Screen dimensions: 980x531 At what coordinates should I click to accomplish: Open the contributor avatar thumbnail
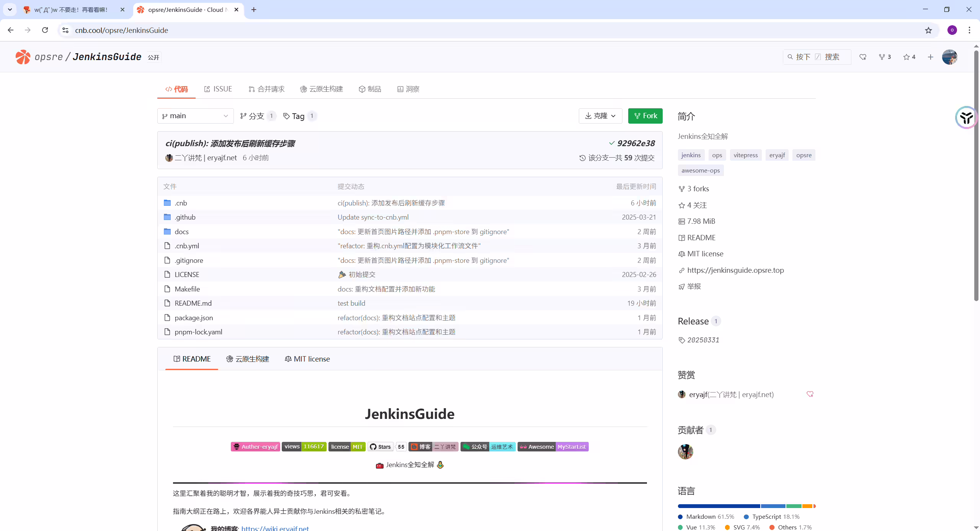685,452
